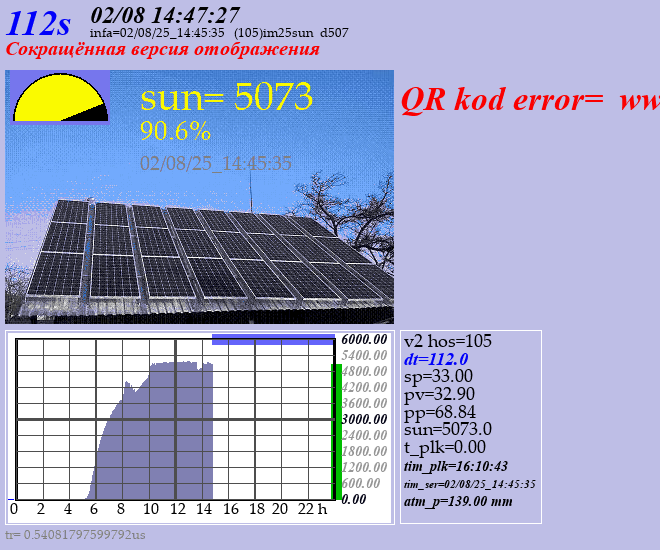The image size is (660, 550).
Task: Click the '1200.00' chart scale label
Action: [364, 467]
